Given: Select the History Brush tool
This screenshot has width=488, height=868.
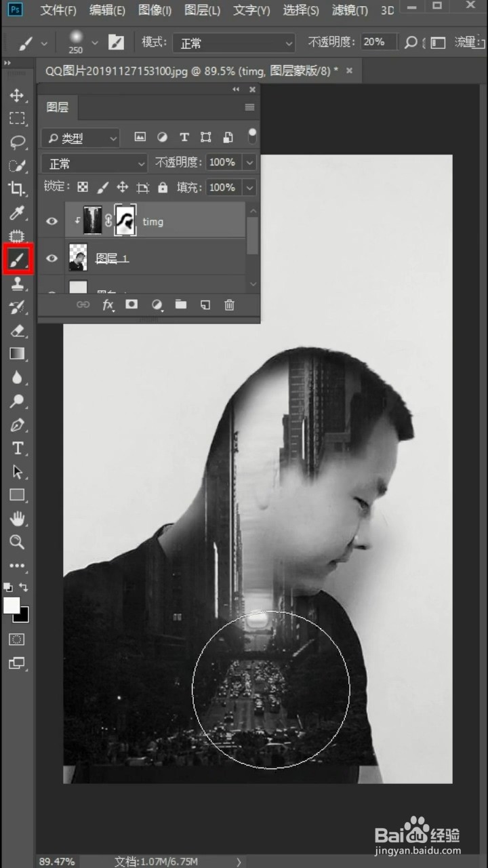Looking at the screenshot, I should click(17, 307).
